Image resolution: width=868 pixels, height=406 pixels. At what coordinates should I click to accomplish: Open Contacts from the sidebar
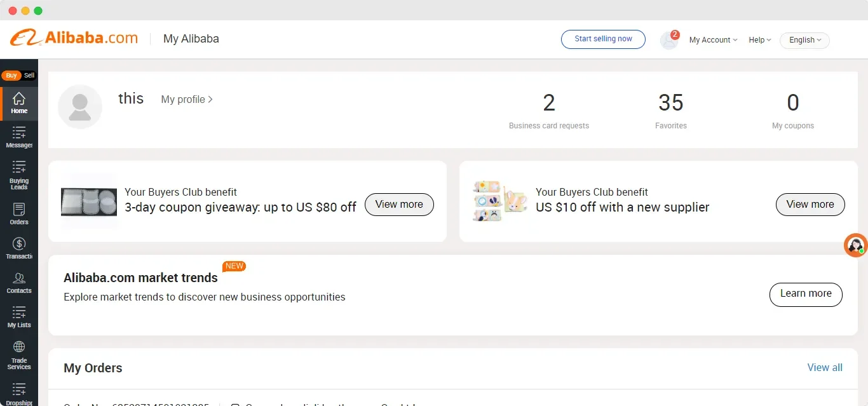pyautogui.click(x=19, y=282)
